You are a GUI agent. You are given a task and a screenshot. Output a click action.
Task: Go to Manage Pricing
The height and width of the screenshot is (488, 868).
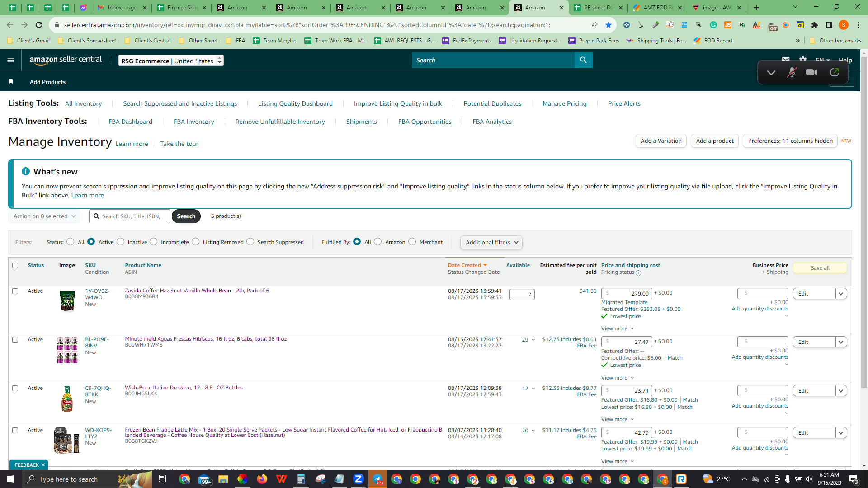point(564,103)
